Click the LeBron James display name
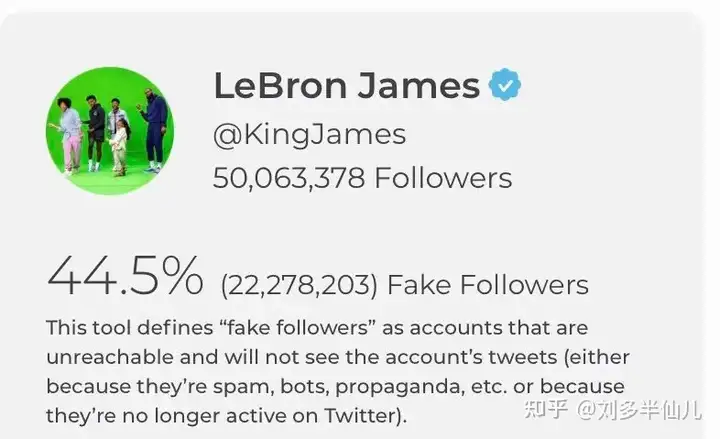 click(x=347, y=85)
